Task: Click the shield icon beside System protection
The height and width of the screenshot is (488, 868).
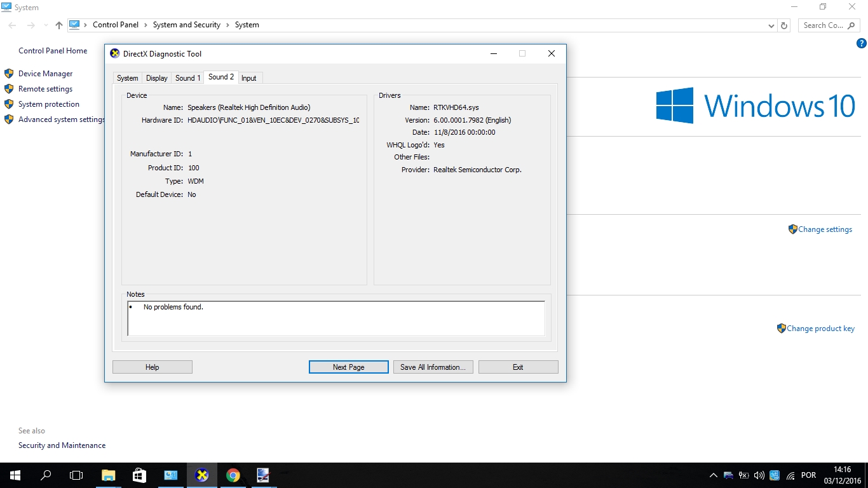Action: pos(9,104)
